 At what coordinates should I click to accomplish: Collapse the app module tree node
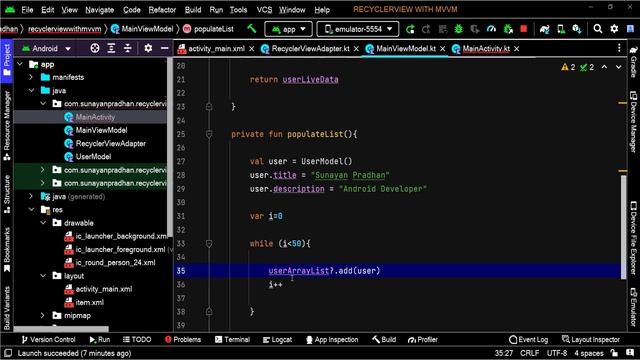(x=20, y=64)
